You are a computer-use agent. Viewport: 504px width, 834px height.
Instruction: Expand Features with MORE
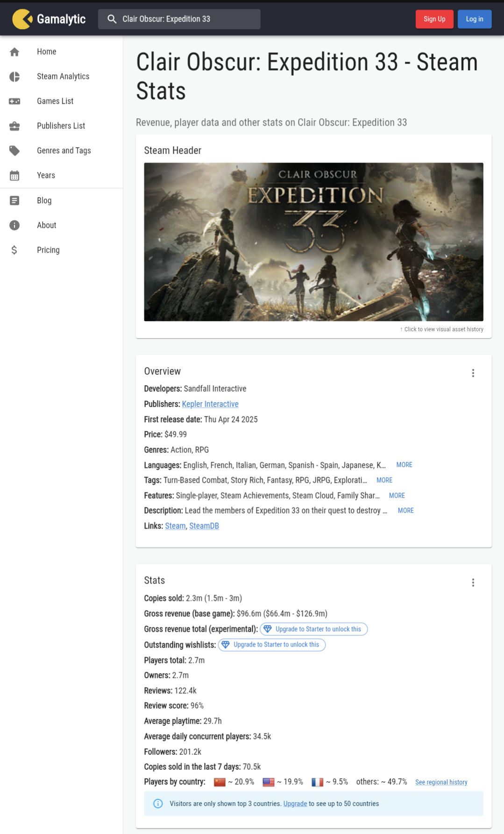[397, 496]
